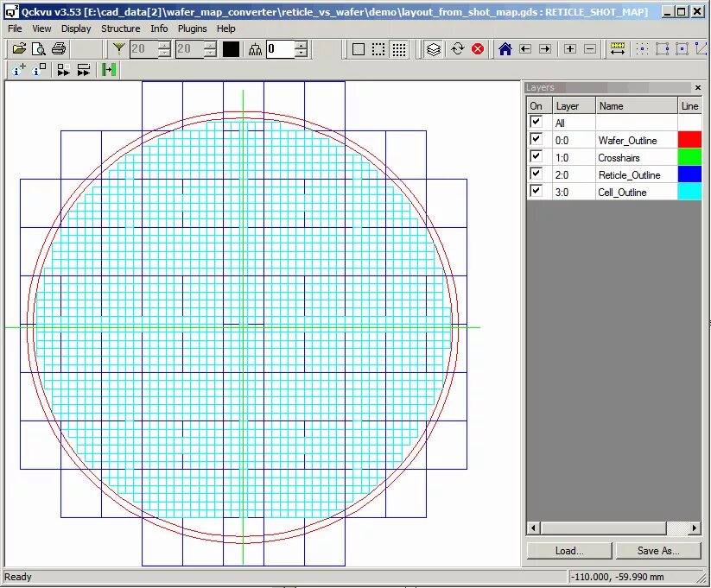This screenshot has height=588, width=711.
Task: Open the Display menu
Action: click(x=76, y=28)
